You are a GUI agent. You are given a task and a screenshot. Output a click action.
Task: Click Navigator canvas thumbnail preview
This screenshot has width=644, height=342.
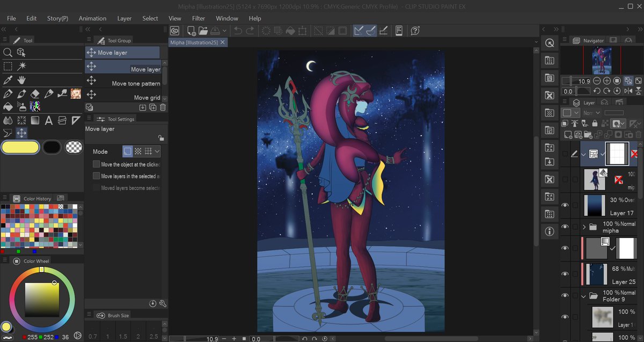coord(601,60)
